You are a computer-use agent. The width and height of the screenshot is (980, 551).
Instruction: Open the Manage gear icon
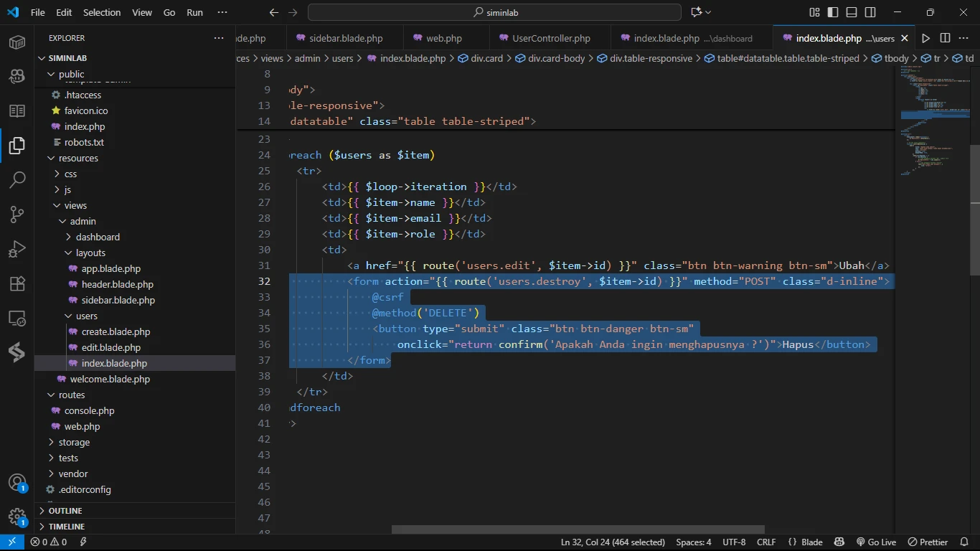pyautogui.click(x=17, y=516)
